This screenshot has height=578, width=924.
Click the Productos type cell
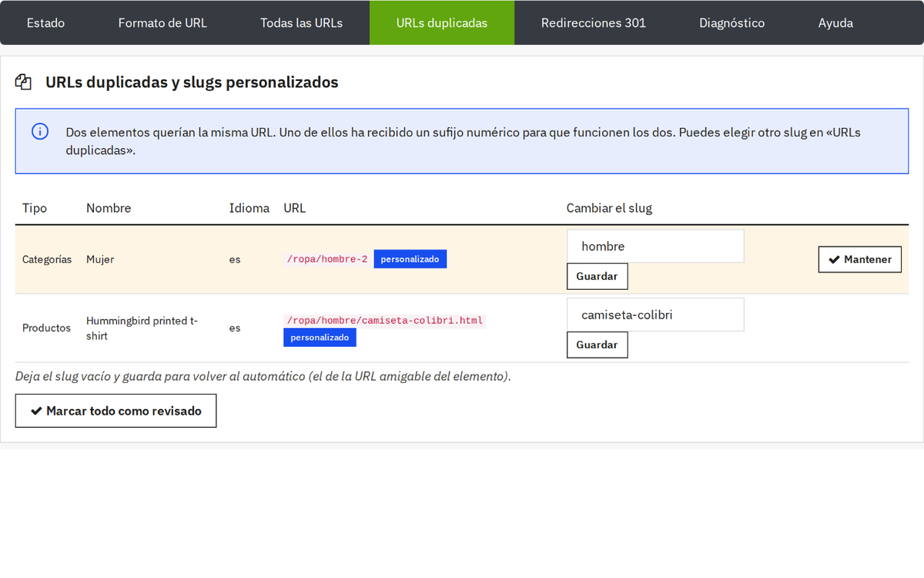(x=46, y=328)
